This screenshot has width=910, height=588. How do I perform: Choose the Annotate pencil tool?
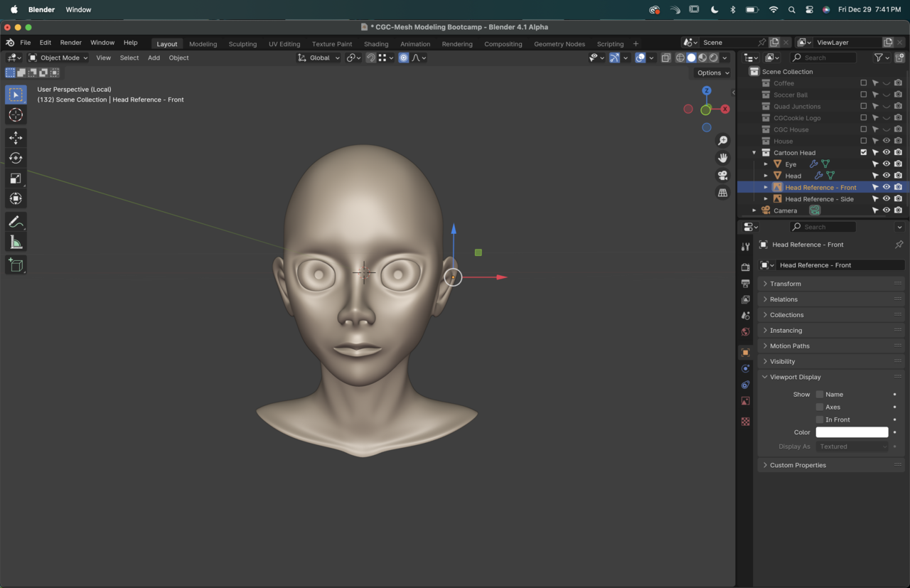pos(16,223)
